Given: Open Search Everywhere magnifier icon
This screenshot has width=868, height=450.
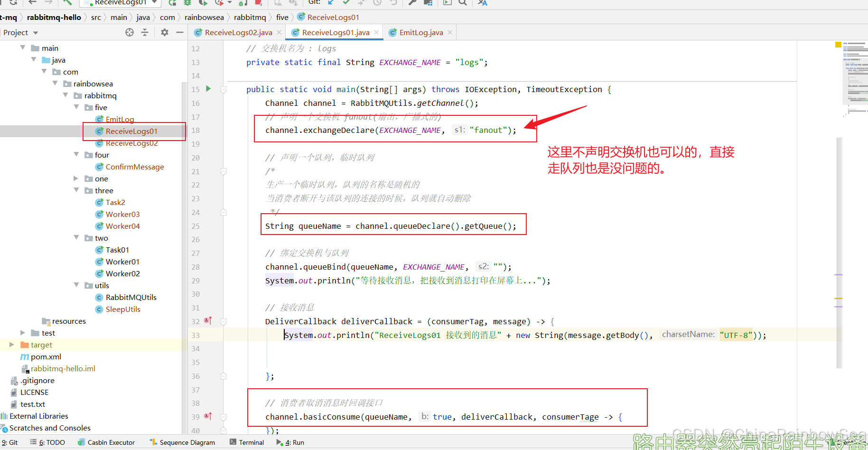Looking at the screenshot, I should click(x=463, y=3).
